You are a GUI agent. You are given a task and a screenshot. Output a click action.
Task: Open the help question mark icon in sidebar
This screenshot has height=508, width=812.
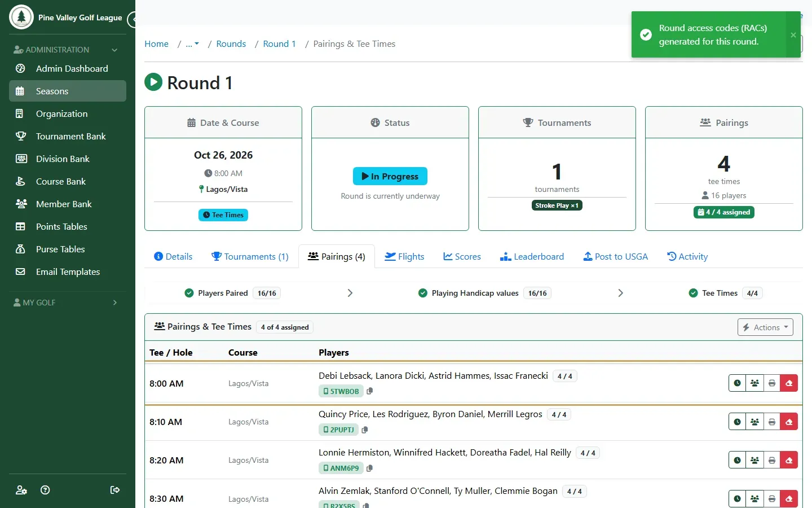click(45, 490)
